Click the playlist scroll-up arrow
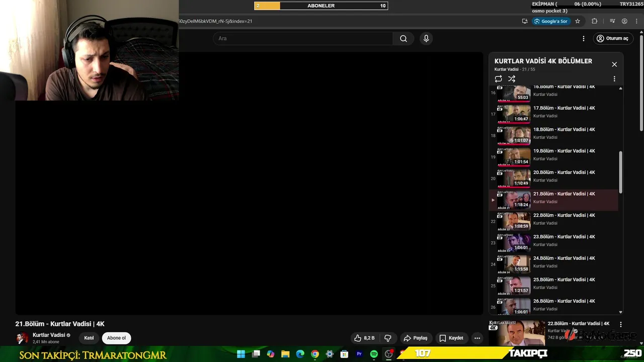The image size is (644, 362). (x=620, y=88)
